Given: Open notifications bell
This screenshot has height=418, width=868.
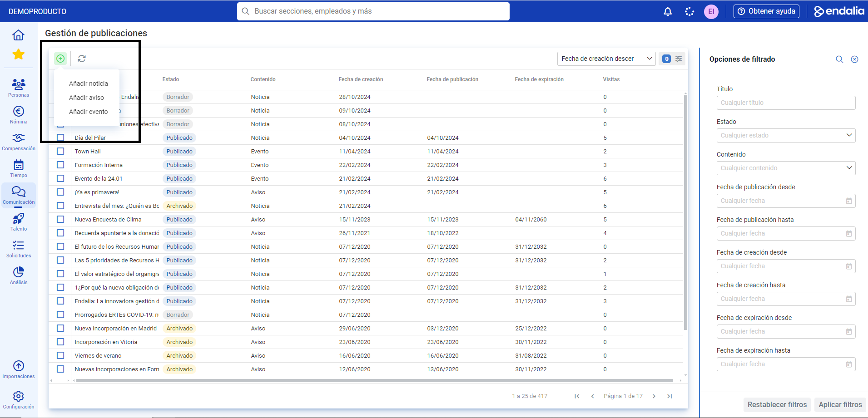Looking at the screenshot, I should point(668,11).
